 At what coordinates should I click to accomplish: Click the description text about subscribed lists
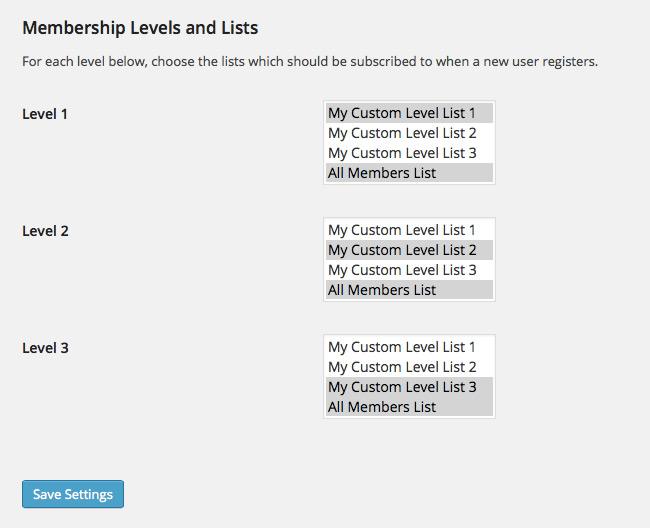tap(310, 62)
